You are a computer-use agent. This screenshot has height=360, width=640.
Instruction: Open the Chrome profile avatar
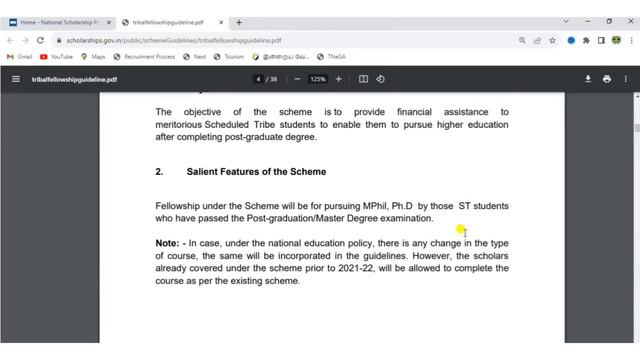point(616,40)
